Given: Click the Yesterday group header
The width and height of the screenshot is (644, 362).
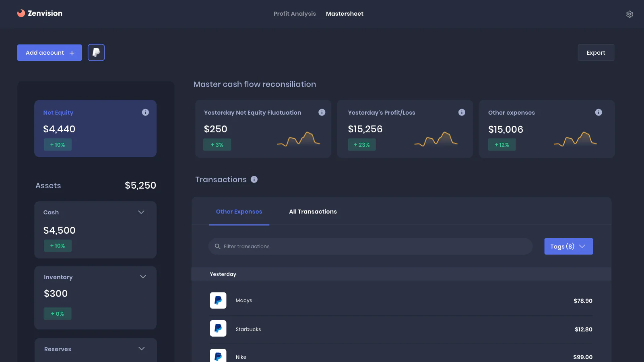Looking at the screenshot, I should coord(401,274).
